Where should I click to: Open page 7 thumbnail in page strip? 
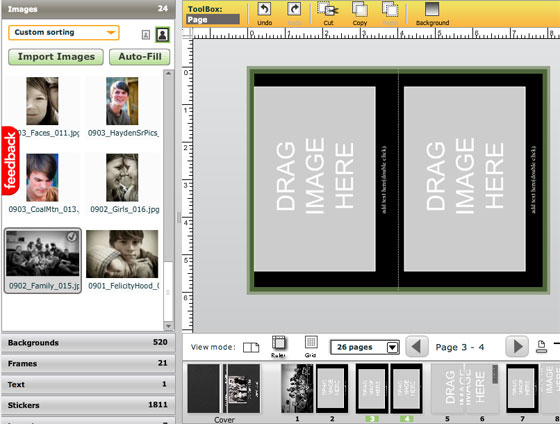(522, 389)
